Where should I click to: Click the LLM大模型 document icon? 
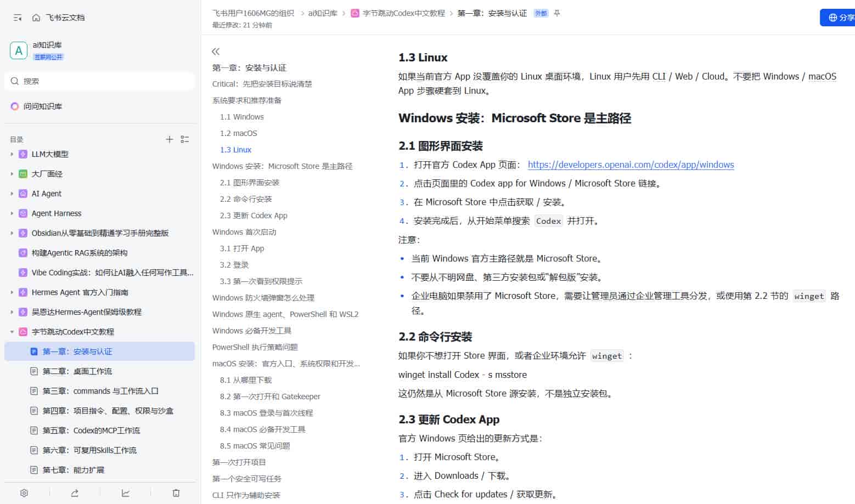pos(23,154)
